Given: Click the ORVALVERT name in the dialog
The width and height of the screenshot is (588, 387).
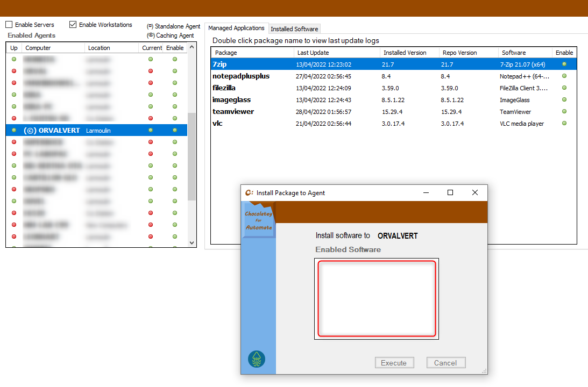Looking at the screenshot, I should pyautogui.click(x=398, y=235).
